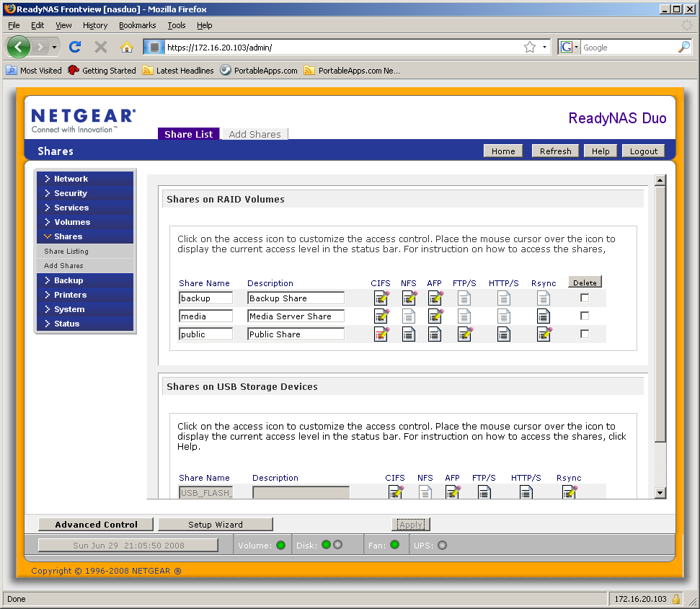Image resolution: width=700 pixels, height=609 pixels.
Task: Expand the Backup sidebar section
Action: [x=85, y=280]
